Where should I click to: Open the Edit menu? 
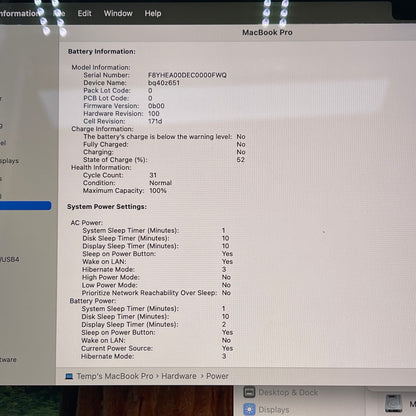tap(84, 13)
